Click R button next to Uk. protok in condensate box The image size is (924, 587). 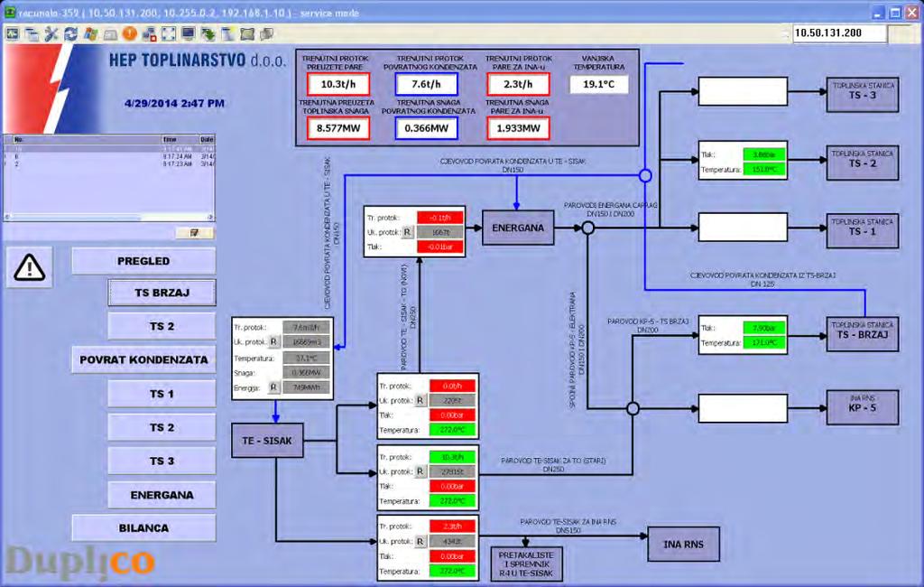(x=273, y=341)
